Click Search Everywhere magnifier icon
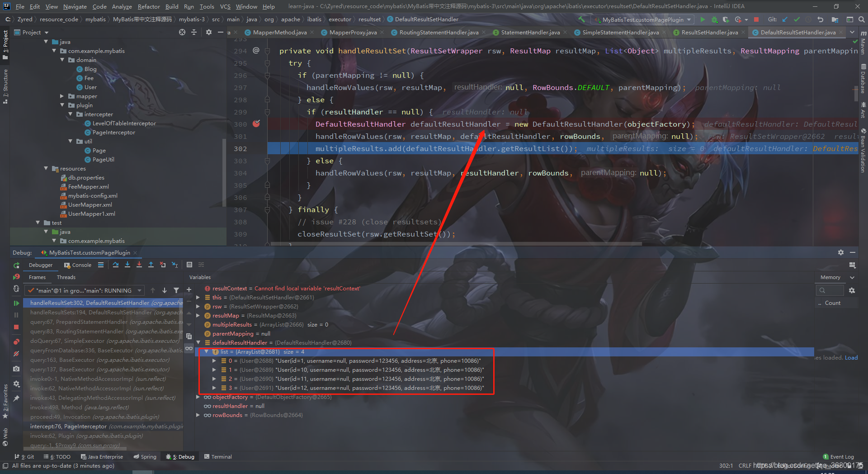 [x=862, y=19]
